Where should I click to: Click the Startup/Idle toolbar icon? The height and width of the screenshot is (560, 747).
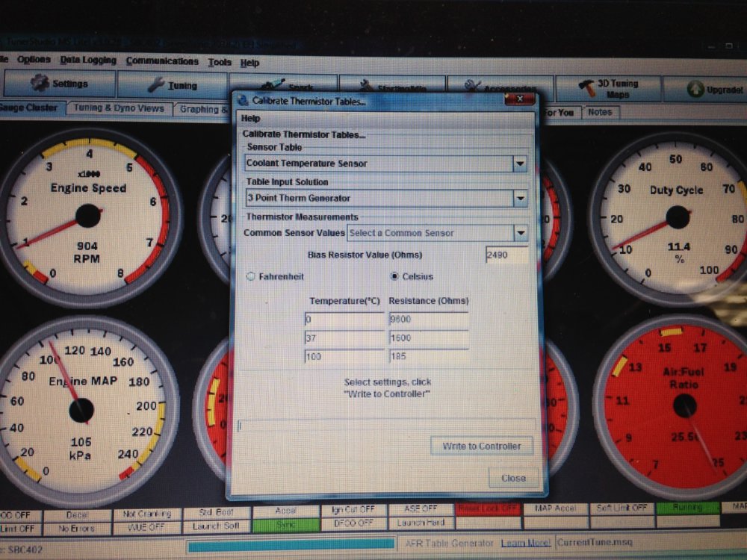(x=366, y=86)
